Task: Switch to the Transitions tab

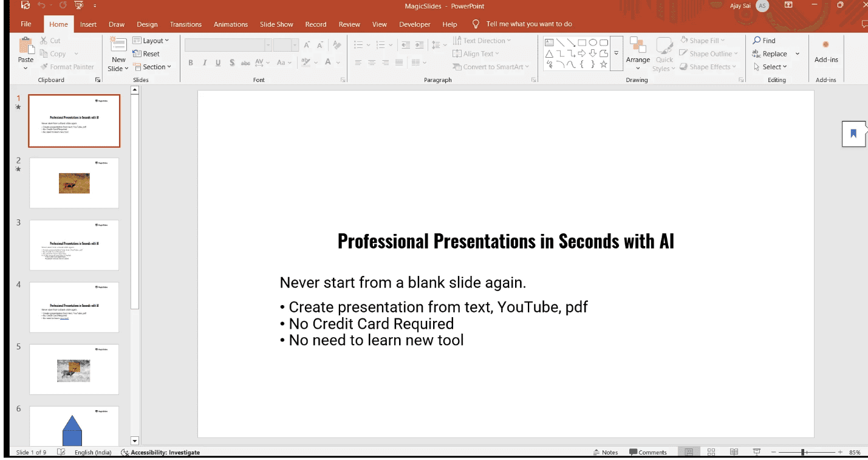Action: click(x=186, y=24)
